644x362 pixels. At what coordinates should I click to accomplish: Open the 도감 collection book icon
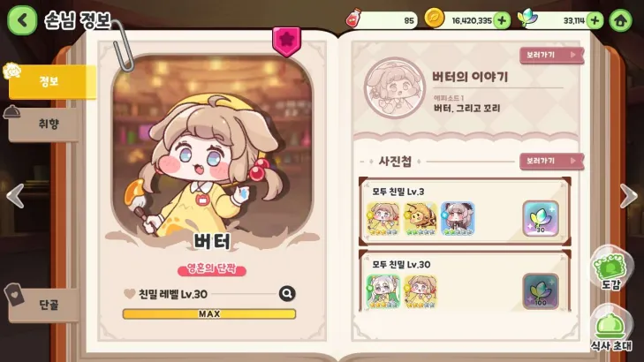coord(610,269)
